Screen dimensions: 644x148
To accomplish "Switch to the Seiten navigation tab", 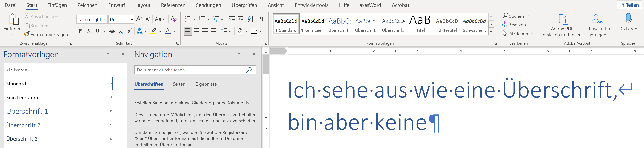I will point(179,84).
